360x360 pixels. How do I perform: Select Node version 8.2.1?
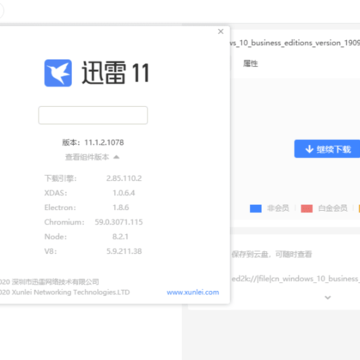(121, 237)
